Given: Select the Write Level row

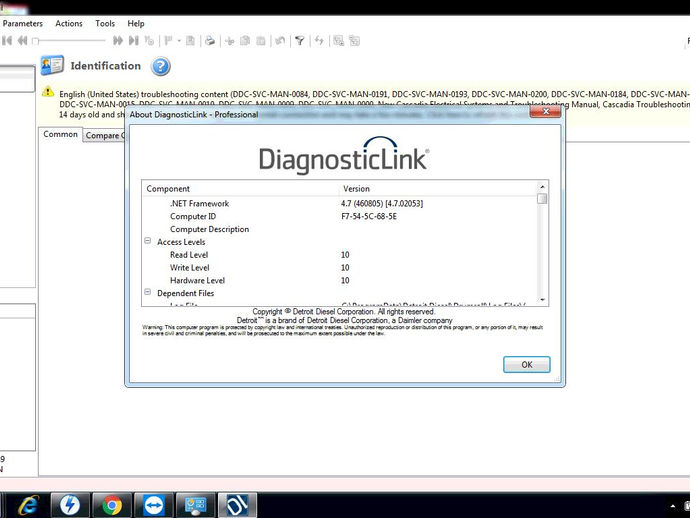Looking at the screenshot, I should 340,267.
